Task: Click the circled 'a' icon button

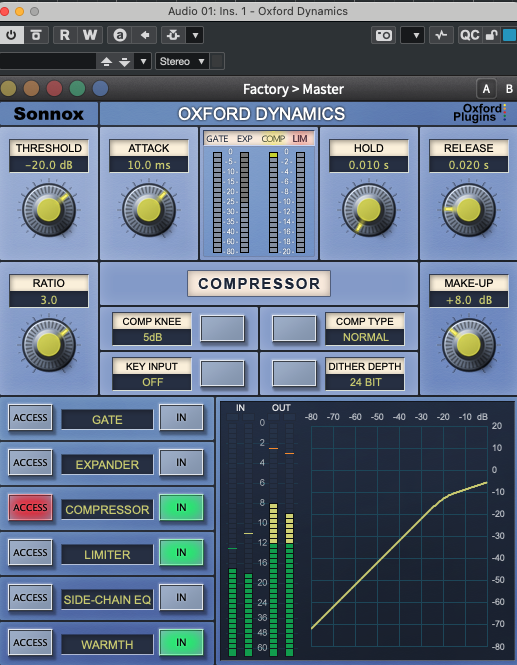Action: (x=120, y=35)
